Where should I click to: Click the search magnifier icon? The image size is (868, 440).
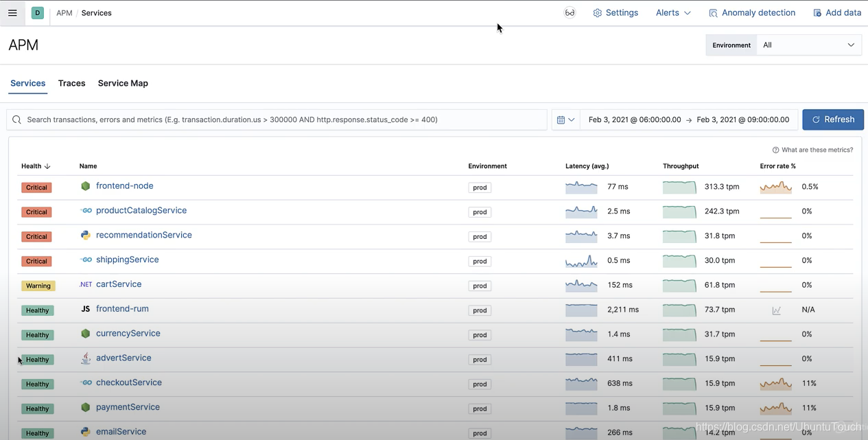pos(17,119)
